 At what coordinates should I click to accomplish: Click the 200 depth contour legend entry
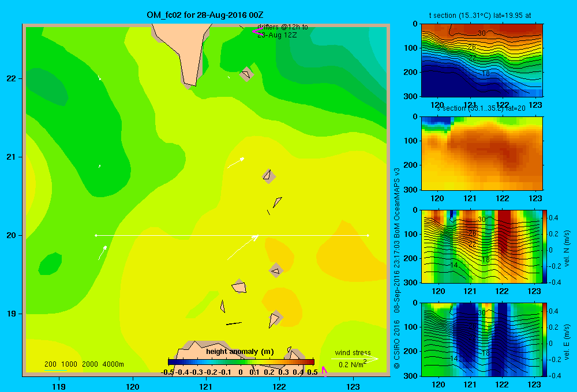[x=50, y=364]
